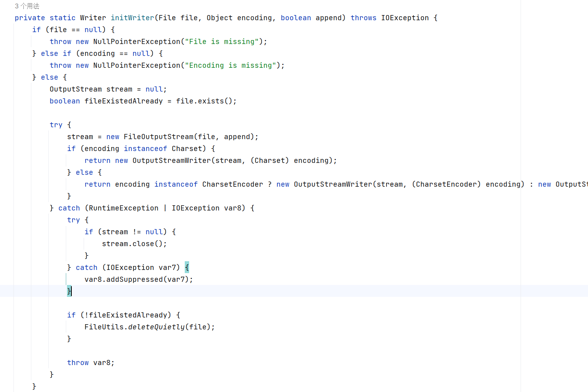Screen dimensions: 588x392
Task: Click the OutputStreamWriter in the Charset return line
Action: click(x=171, y=161)
